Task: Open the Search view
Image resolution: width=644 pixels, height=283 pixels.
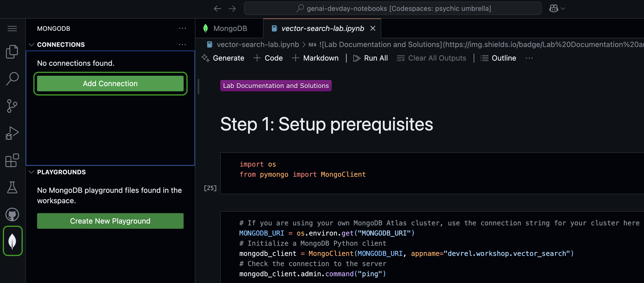Action: (x=12, y=79)
